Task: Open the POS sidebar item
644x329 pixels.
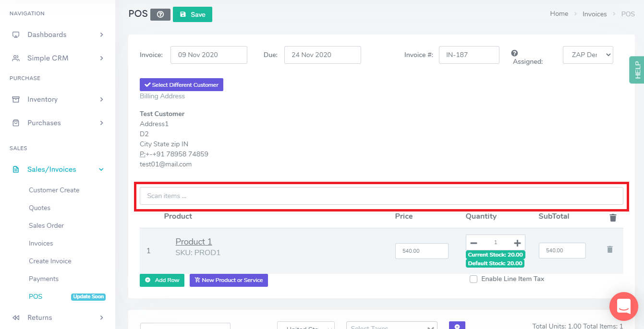Action: 36,296
